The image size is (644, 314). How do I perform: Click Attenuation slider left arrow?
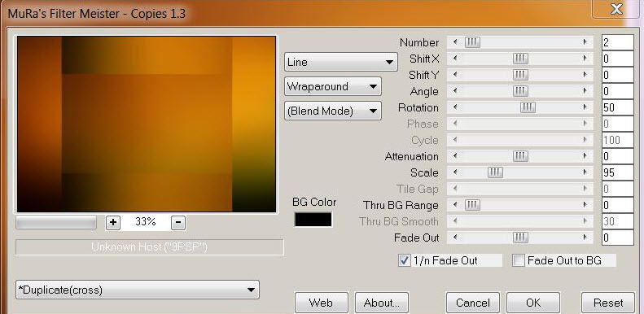point(454,156)
